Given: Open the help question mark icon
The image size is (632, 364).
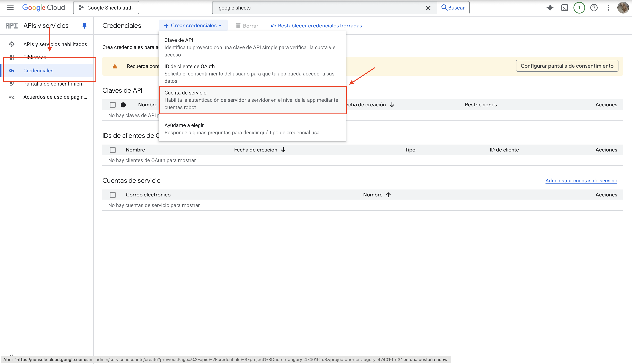Looking at the screenshot, I should click(x=594, y=7).
